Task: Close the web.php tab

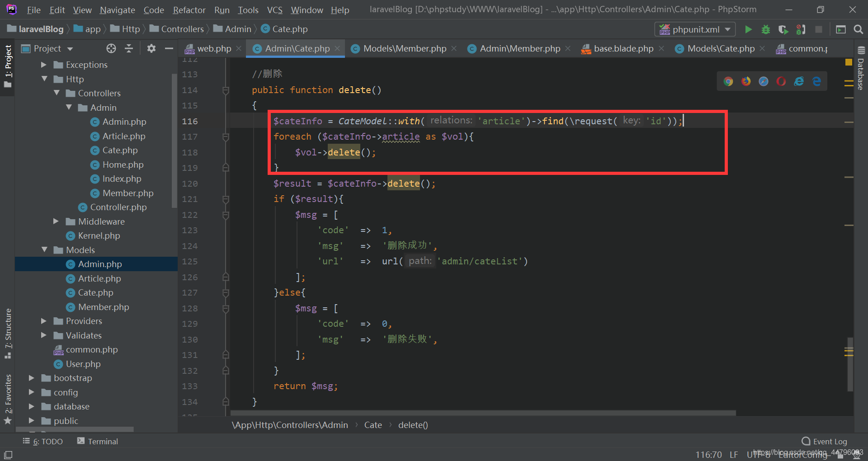Action: (x=238, y=48)
